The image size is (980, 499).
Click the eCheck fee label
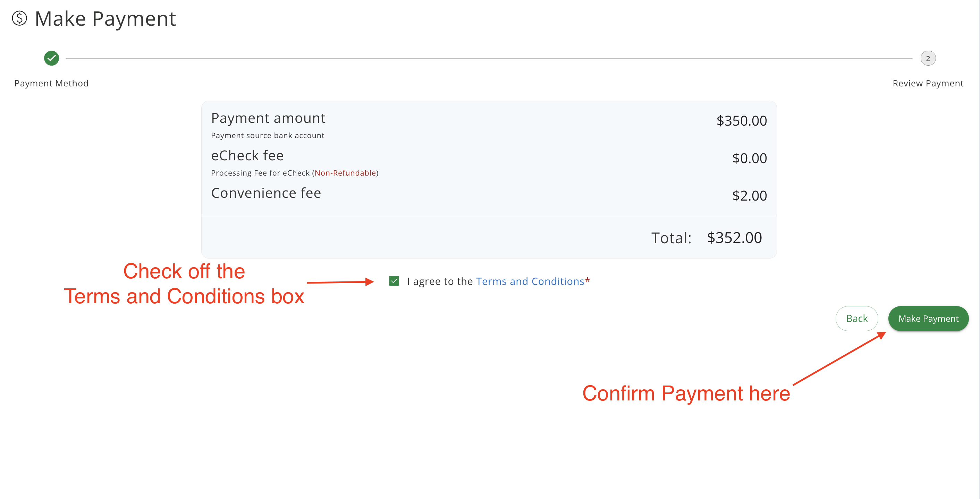click(247, 155)
